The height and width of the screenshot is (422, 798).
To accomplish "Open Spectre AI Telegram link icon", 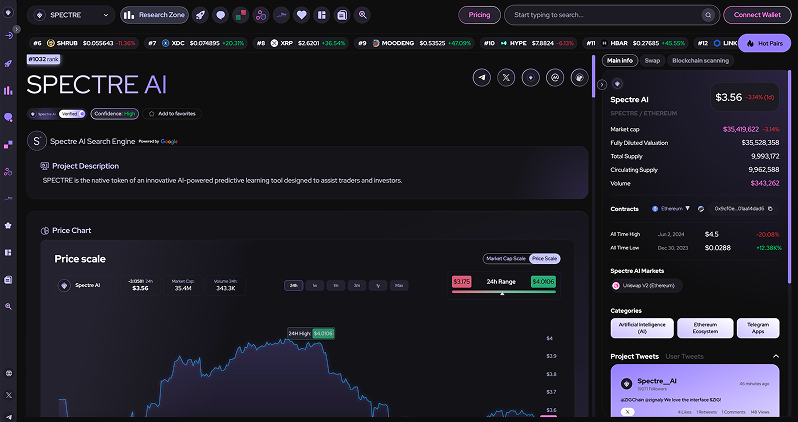I will [x=482, y=78].
